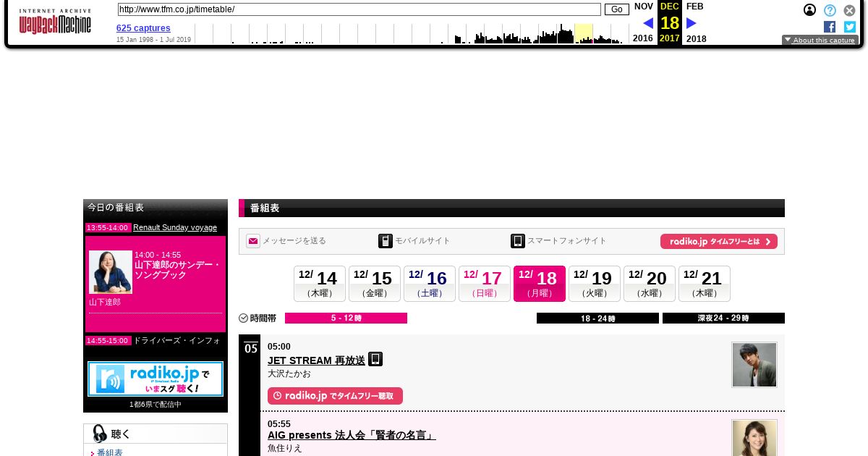Click the capture history timeline graph
The image size is (868, 456).
click(x=411, y=33)
